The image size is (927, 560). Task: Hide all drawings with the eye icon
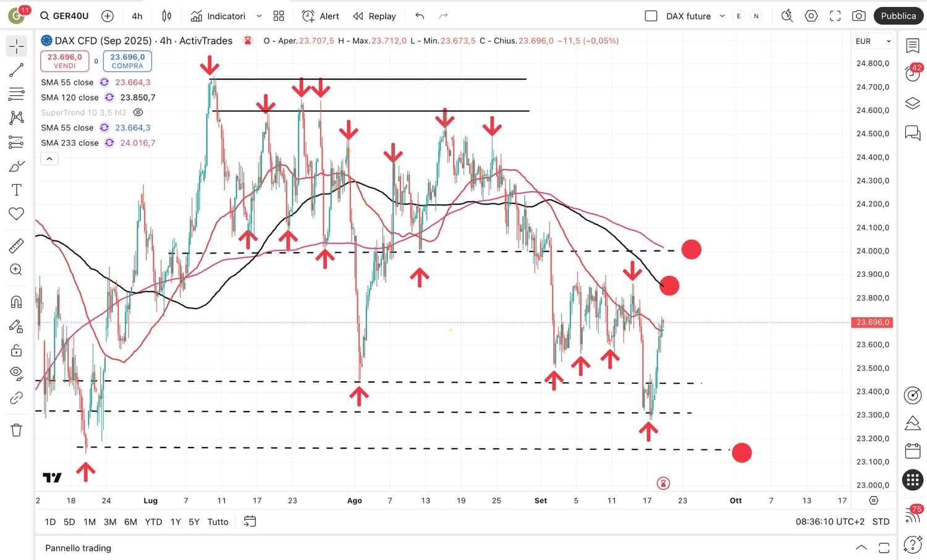point(17,373)
